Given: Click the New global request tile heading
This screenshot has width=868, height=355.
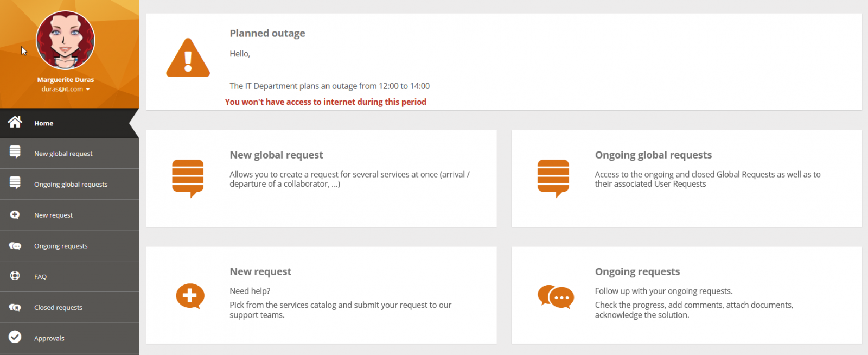Looking at the screenshot, I should point(276,155).
